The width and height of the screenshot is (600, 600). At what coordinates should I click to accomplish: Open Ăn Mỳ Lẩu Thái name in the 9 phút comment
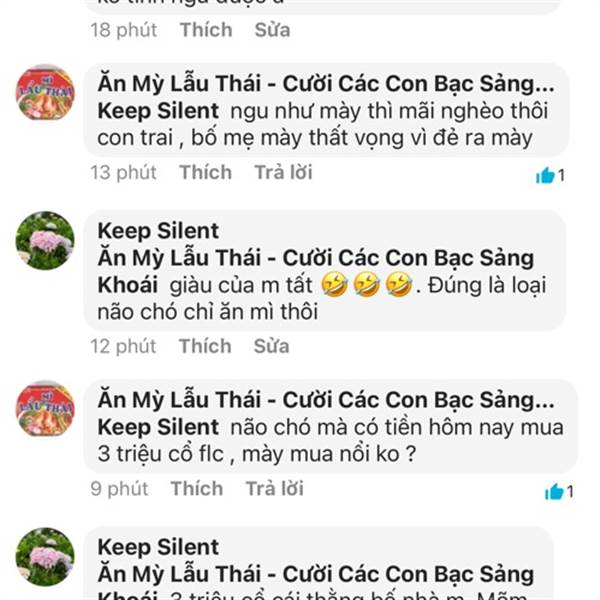coord(326,400)
